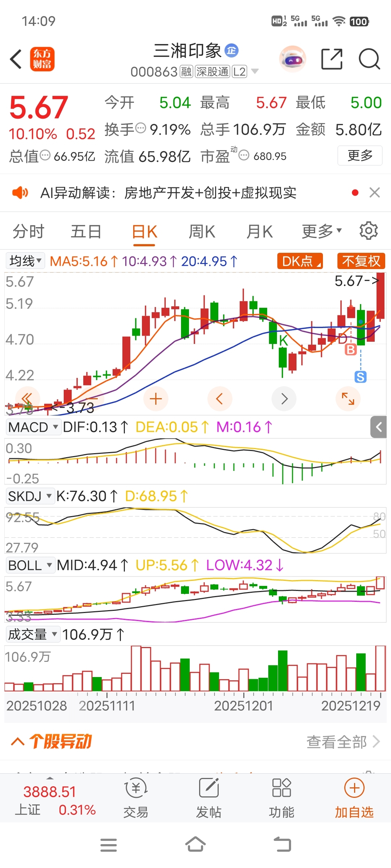The width and height of the screenshot is (391, 868).
Task: Zoom in chart with plus button
Action: [156, 399]
